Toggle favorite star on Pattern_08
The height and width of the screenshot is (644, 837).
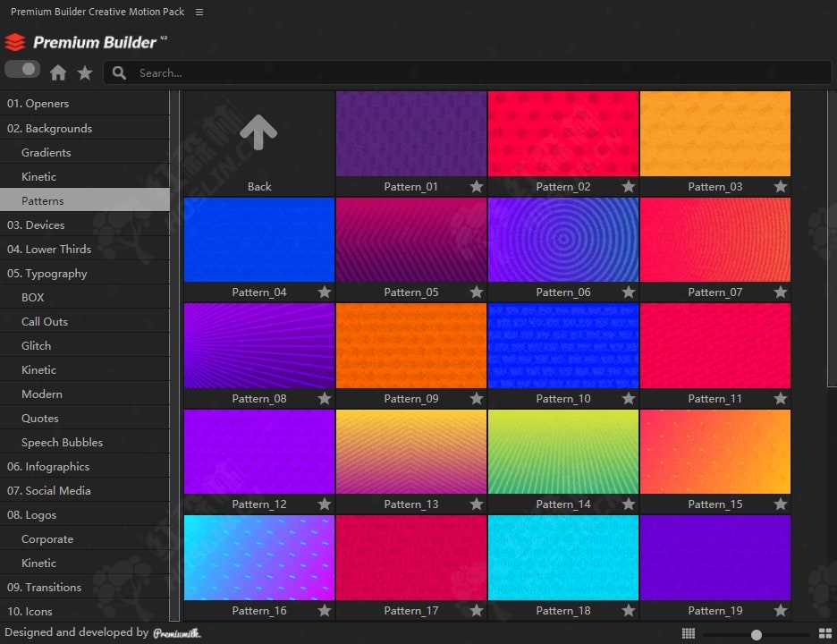pos(325,398)
